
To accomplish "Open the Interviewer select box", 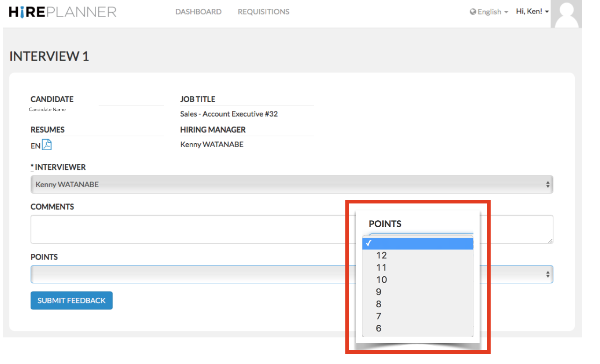I will click(292, 184).
